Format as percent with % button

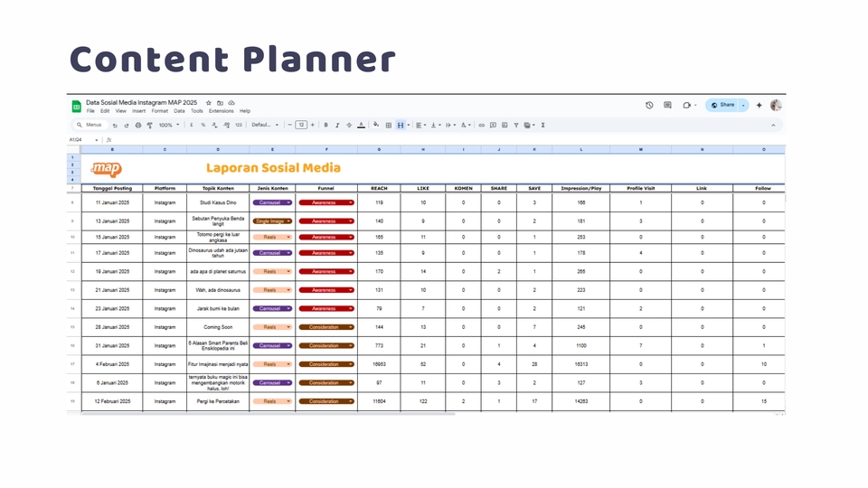(x=203, y=125)
